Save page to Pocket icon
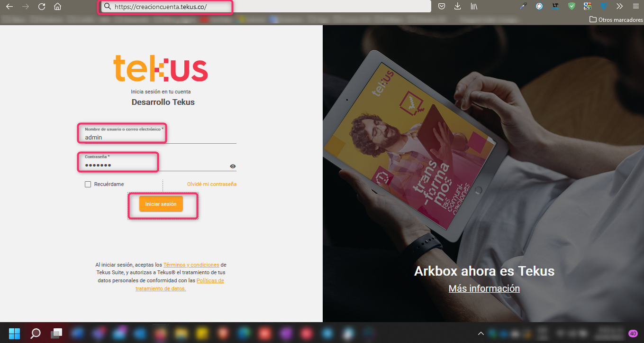The image size is (644, 343). (441, 7)
